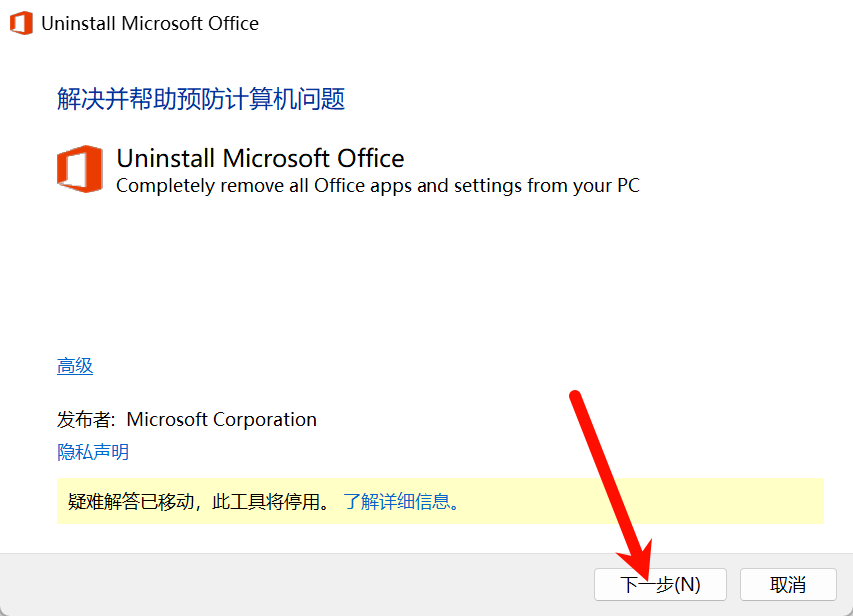Select the blue heading 解决并帮助预防计算机问题
The width and height of the screenshot is (853, 616).
coord(201,99)
